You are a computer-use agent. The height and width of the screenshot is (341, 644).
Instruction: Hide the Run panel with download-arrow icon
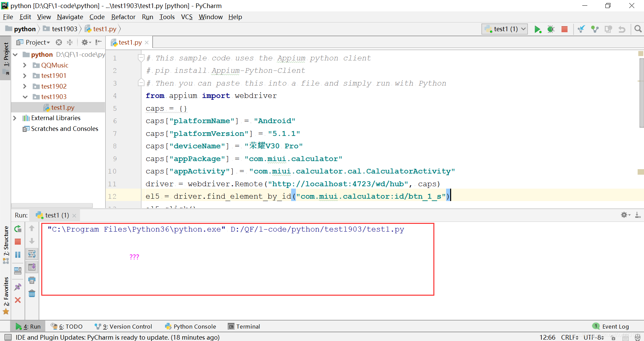click(x=638, y=215)
